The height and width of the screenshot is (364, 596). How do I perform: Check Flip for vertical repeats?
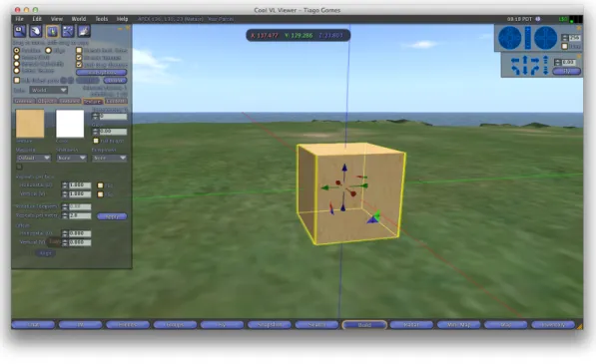[x=101, y=194]
